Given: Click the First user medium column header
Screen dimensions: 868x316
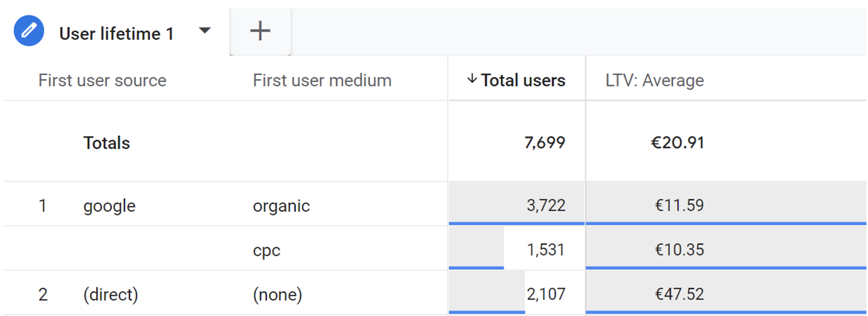Looking at the screenshot, I should pyautogui.click(x=322, y=80).
